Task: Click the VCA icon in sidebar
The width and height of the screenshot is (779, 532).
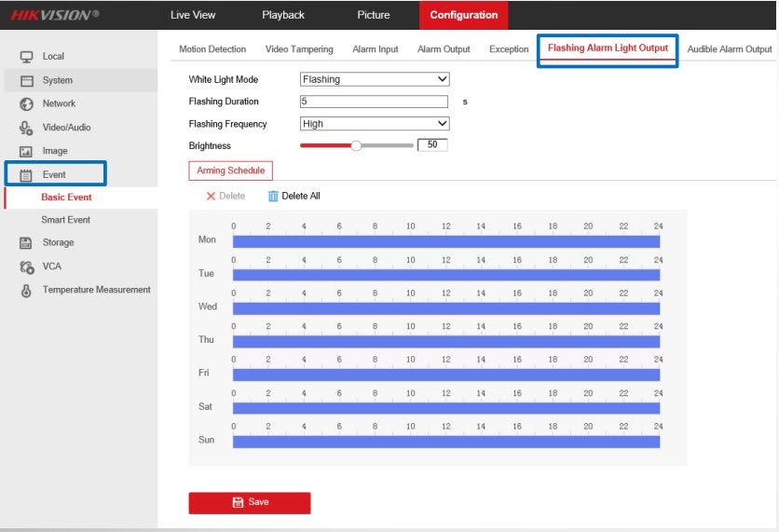Action: (x=26, y=266)
